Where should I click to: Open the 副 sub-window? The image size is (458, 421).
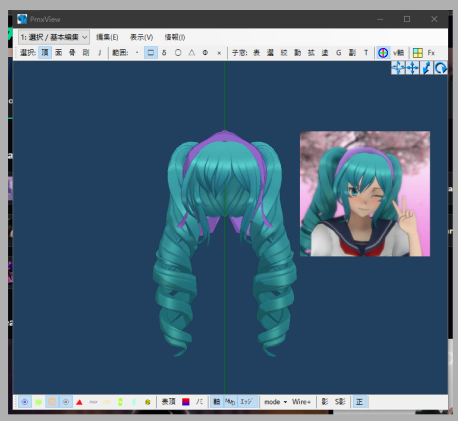tap(352, 53)
